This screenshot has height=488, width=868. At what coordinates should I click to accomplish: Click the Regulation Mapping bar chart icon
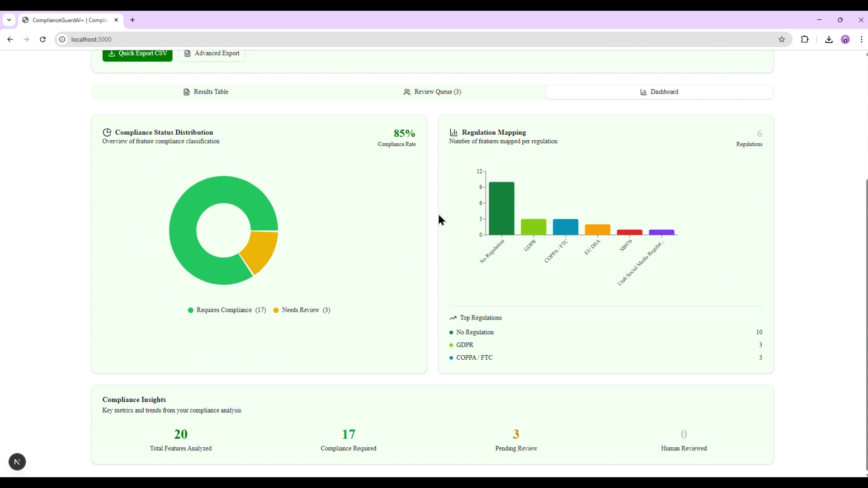coord(454,132)
